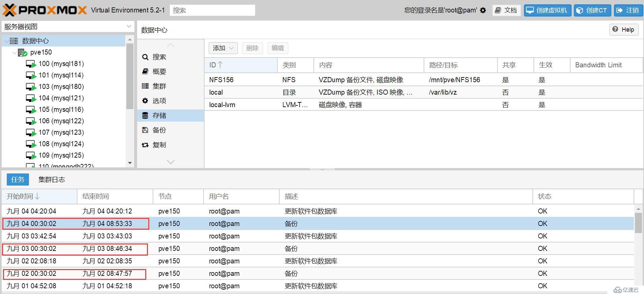
Task: Select task started 九月 04 04:20:04
Action: coord(318,211)
